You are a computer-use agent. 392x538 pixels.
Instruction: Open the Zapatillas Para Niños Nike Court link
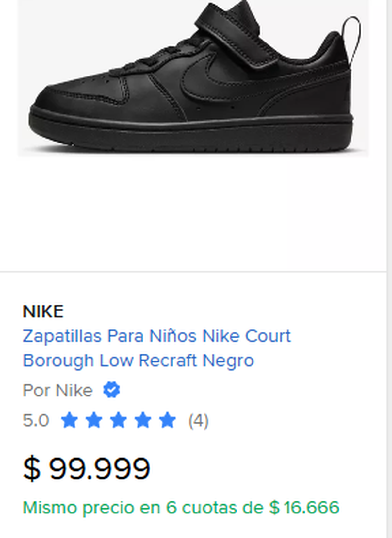156,336
